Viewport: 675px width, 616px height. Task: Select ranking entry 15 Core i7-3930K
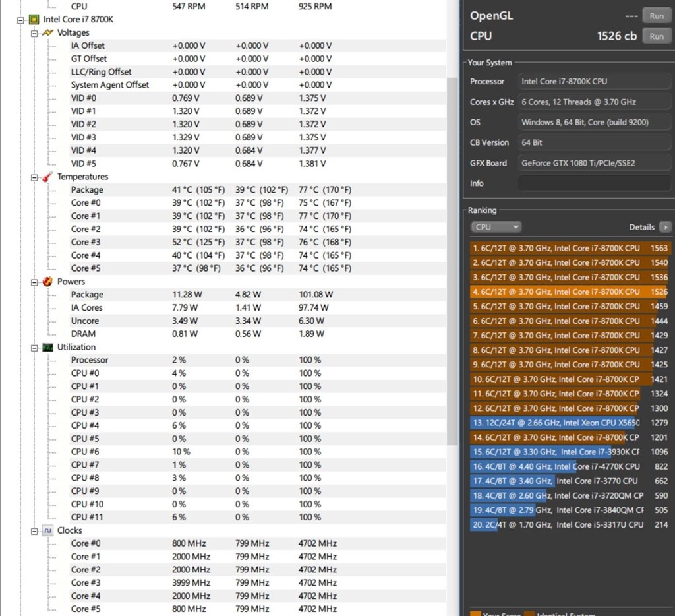click(570, 452)
